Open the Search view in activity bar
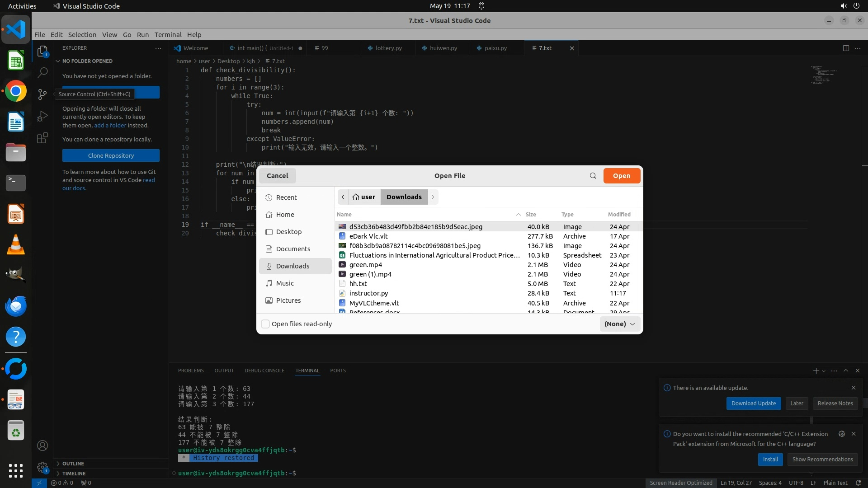 [42, 72]
